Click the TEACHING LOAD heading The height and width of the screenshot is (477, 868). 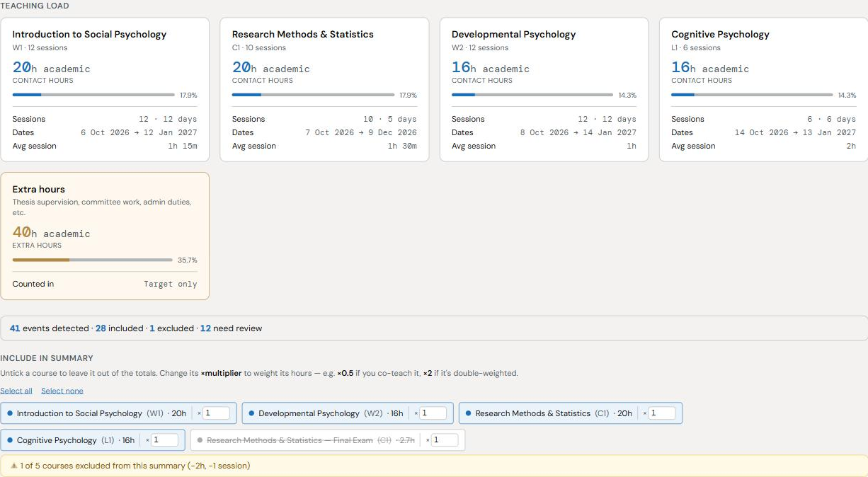pyautogui.click(x=35, y=6)
